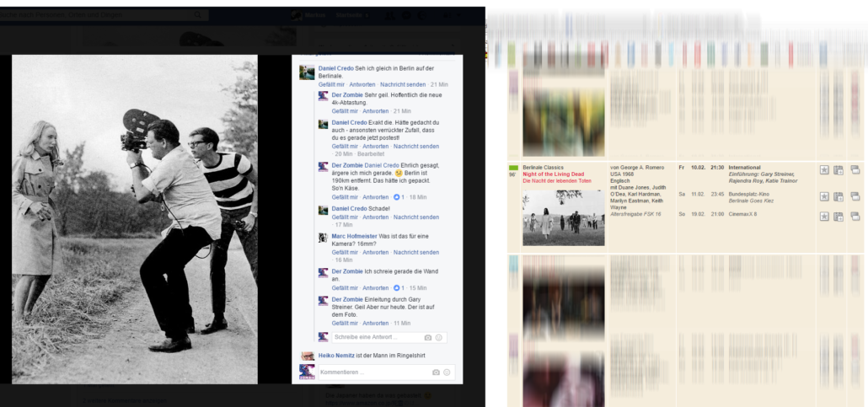Open Heiko Nemitz's profile name link
Screen dimensions: 868x407
click(x=336, y=356)
